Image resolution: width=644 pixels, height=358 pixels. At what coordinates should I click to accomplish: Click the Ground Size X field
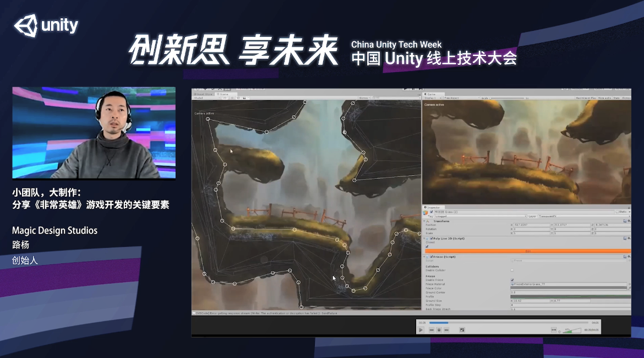tap(532, 301)
